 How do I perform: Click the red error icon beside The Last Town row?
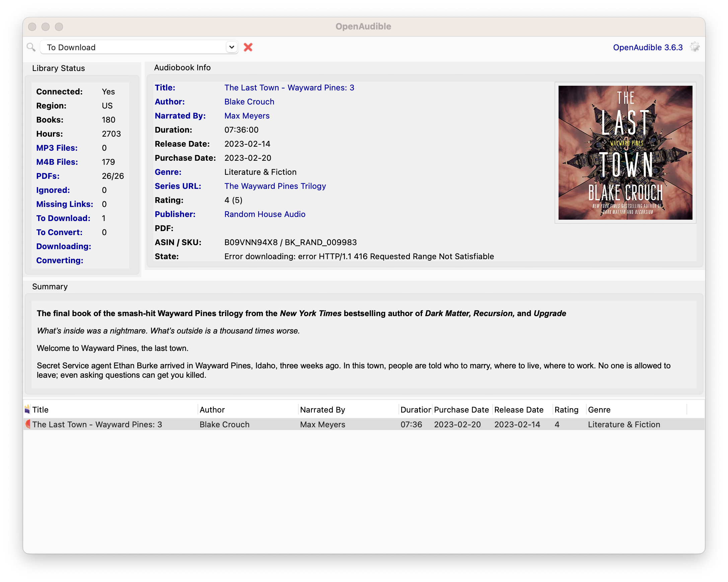(x=28, y=424)
